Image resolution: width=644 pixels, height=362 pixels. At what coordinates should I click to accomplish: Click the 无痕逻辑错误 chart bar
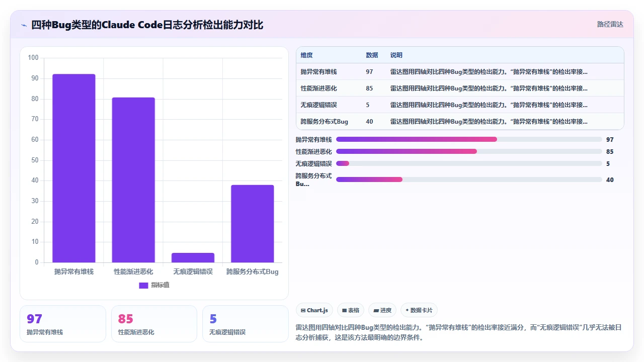(193, 257)
